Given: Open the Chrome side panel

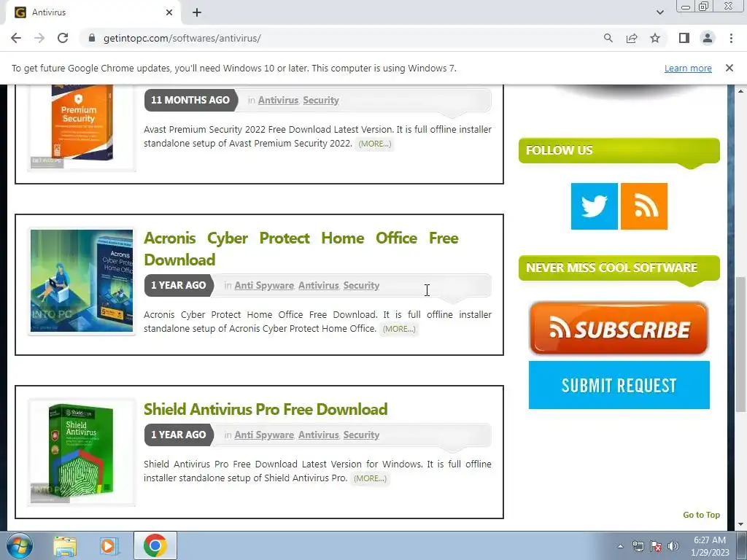Looking at the screenshot, I should [x=684, y=38].
